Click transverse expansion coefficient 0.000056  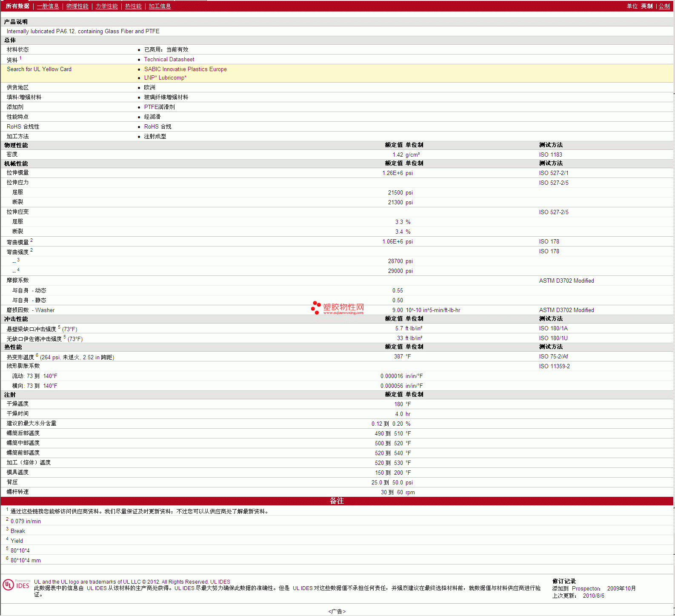pyautogui.click(x=392, y=386)
